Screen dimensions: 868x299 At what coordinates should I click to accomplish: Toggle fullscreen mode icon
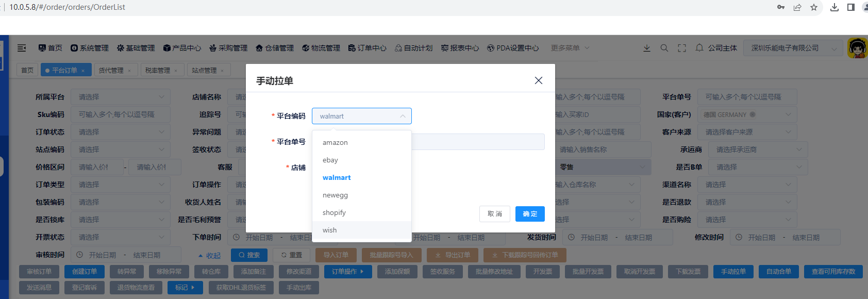(682, 48)
